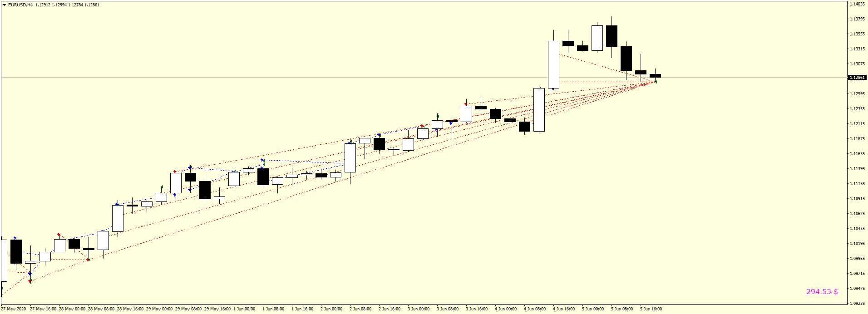
Task: Click the 1.13795 price axis label
Action: (x=858, y=19)
